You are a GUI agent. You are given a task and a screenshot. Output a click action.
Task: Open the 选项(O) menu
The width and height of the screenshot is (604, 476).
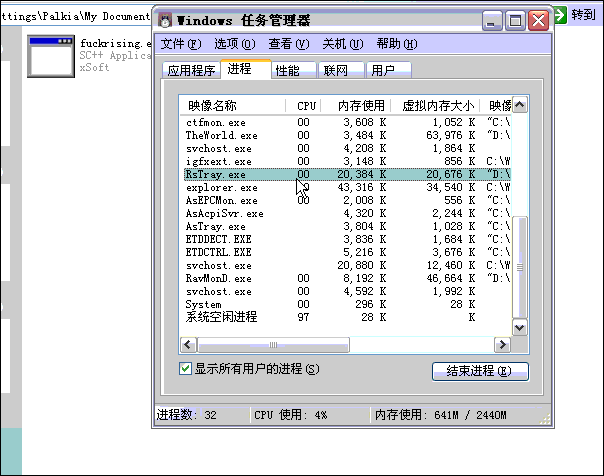tap(235, 44)
